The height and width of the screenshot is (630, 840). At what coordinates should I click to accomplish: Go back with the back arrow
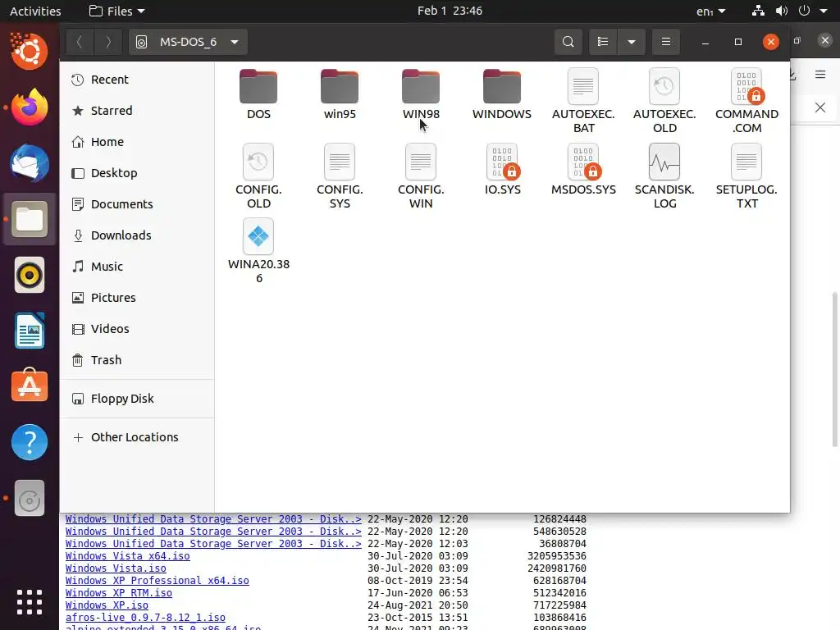[x=80, y=42]
